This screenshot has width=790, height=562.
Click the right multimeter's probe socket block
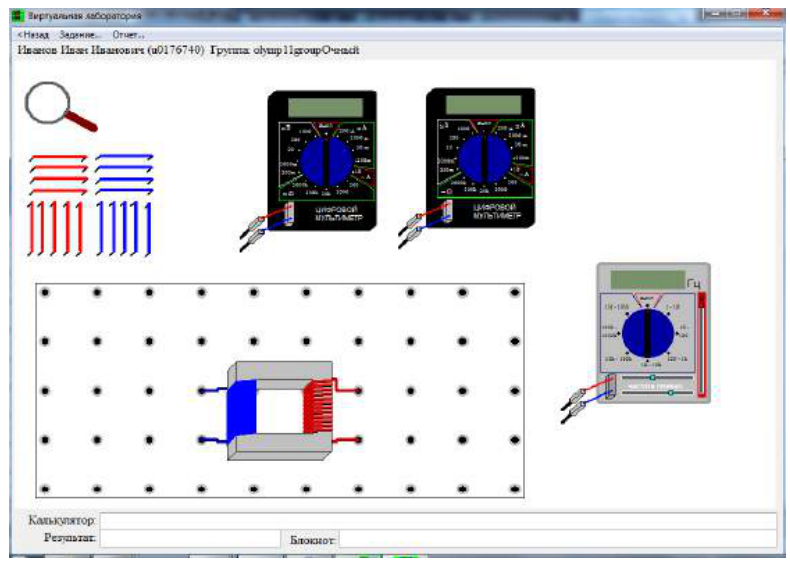[448, 211]
